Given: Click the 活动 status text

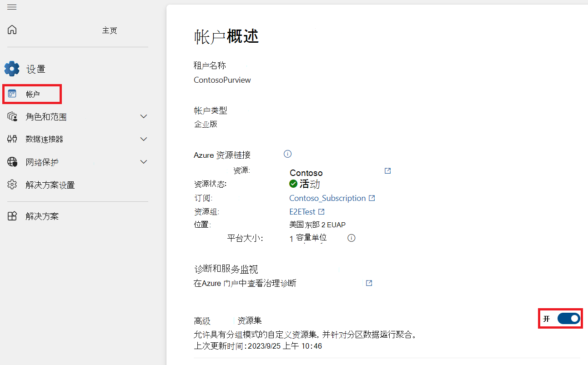Looking at the screenshot, I should tap(310, 184).
